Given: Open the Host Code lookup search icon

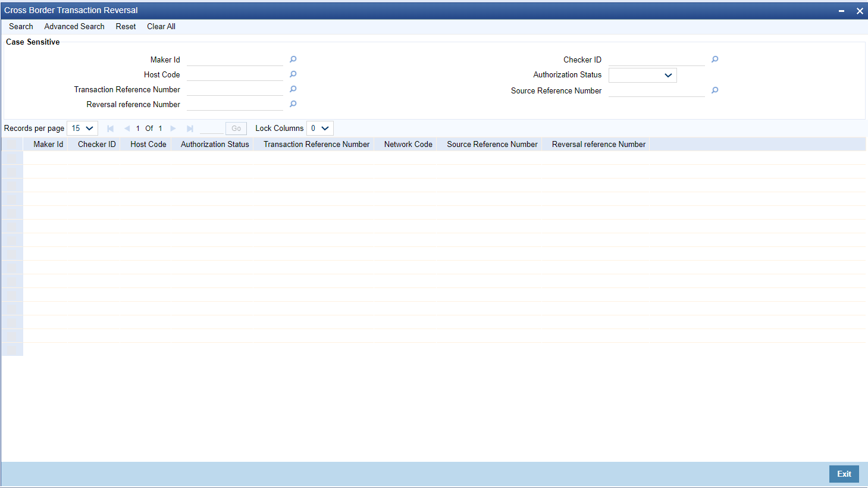Looking at the screenshot, I should (x=293, y=74).
